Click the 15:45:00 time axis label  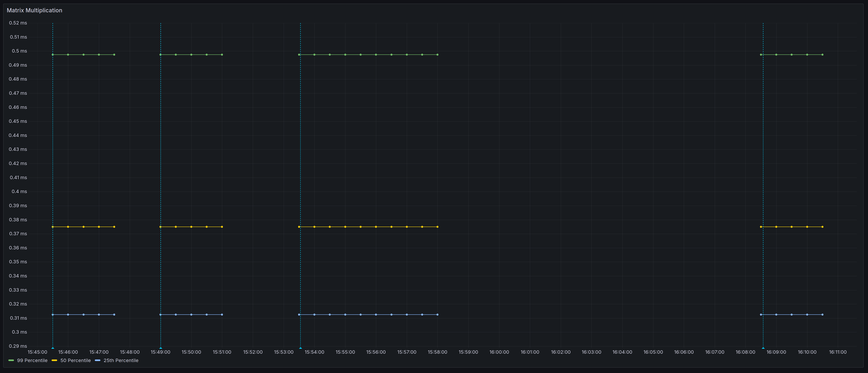[x=37, y=352]
